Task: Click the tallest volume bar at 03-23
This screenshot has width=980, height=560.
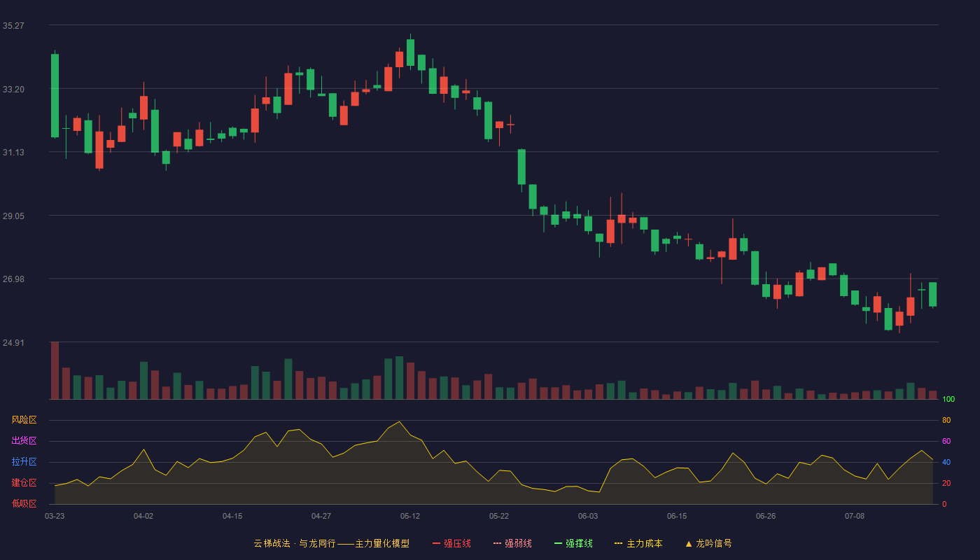Action: pos(55,370)
